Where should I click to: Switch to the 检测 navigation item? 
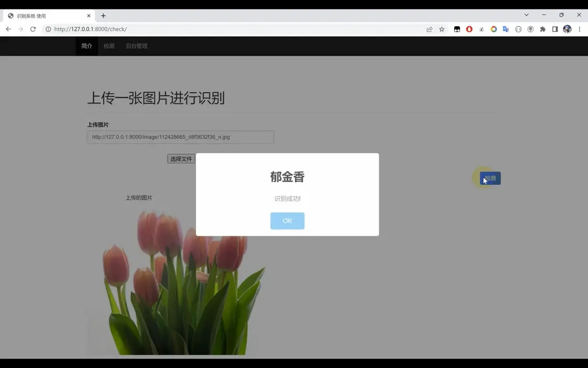(x=109, y=46)
